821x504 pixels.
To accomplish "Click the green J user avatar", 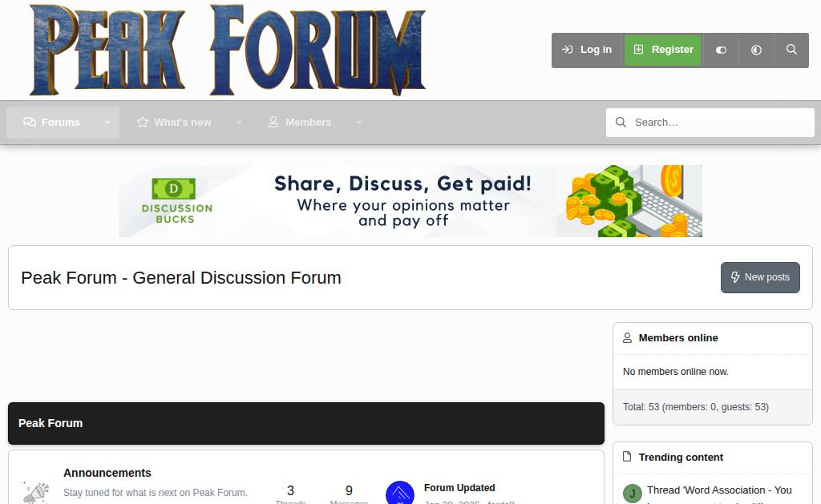I will (633, 494).
